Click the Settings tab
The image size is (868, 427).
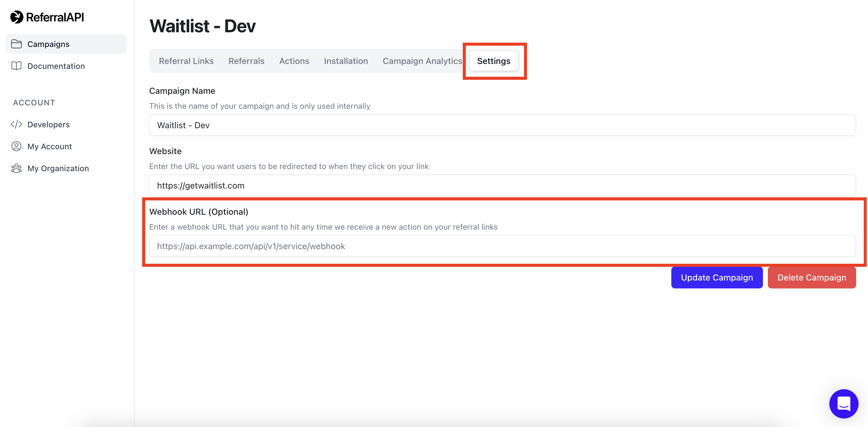coord(493,60)
